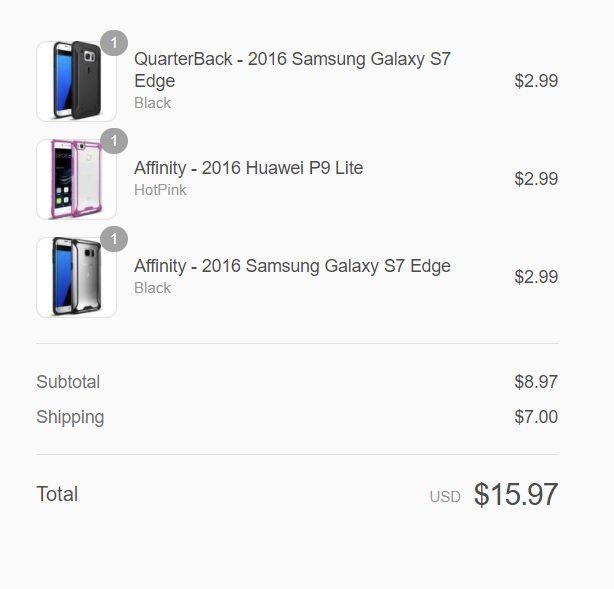Click the $7.00 shipping amount
The width and height of the screenshot is (614, 589).
(x=536, y=417)
